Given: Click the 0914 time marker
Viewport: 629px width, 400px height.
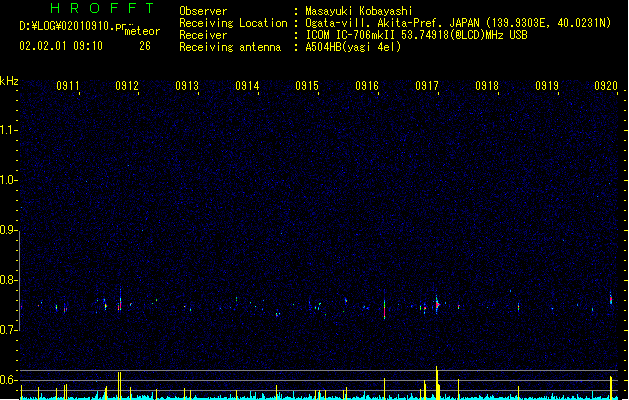Looking at the screenshot, I should pos(247,86).
